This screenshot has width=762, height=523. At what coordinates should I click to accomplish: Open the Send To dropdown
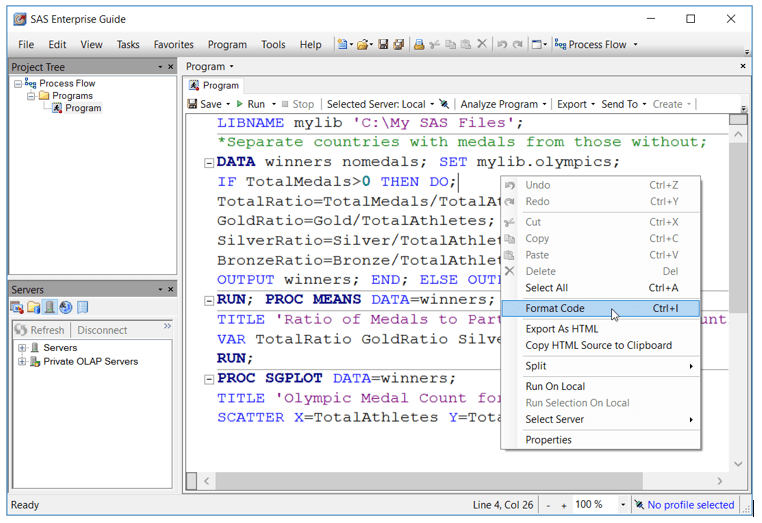[x=623, y=104]
